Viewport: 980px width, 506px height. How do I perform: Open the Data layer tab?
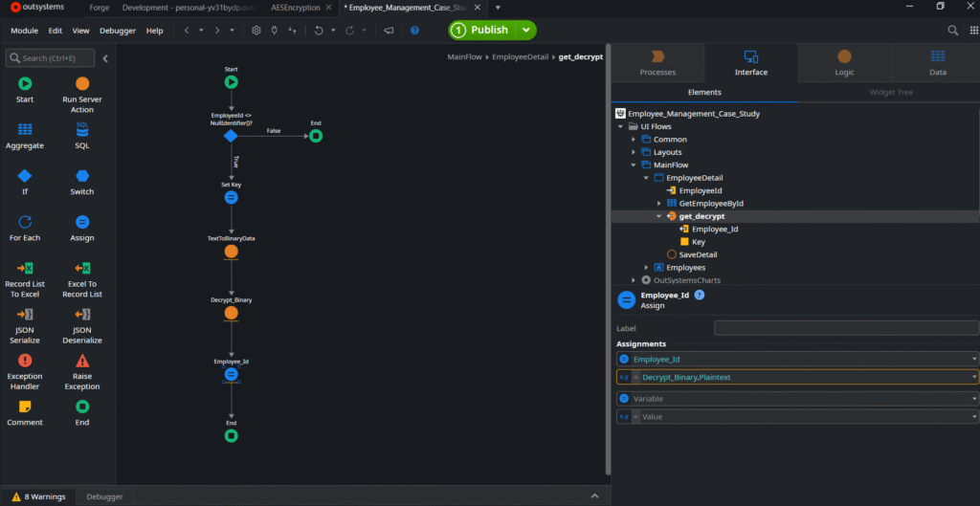(x=938, y=63)
